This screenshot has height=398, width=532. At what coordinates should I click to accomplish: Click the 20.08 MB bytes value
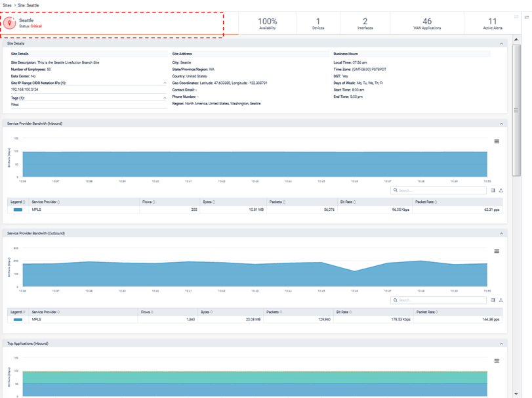[x=253, y=320]
